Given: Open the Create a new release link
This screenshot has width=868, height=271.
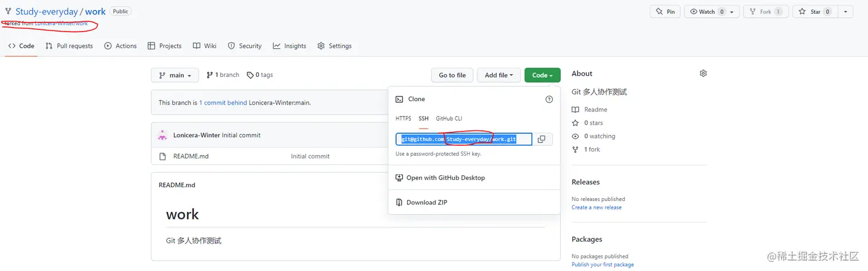Looking at the screenshot, I should click(x=596, y=207).
